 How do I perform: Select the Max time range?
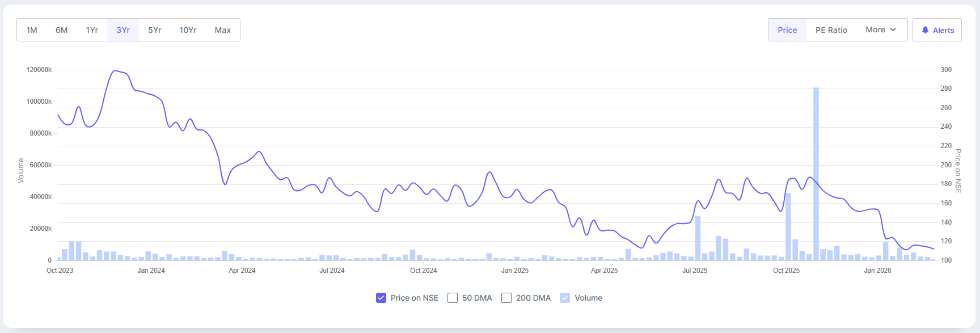point(223,30)
